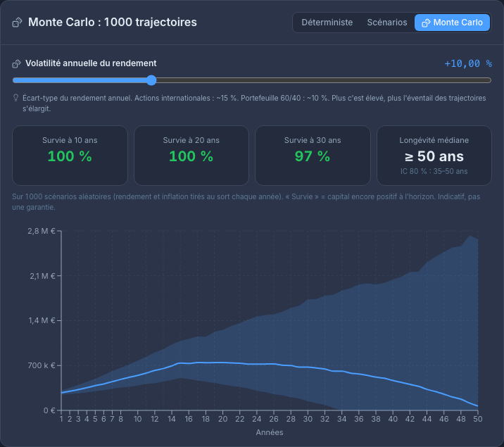The height and width of the screenshot is (447, 504).
Task: Click the 1,4 M € axis label
Action: point(42,320)
